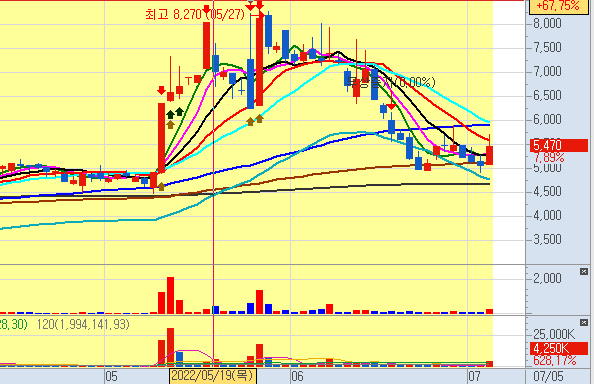Close the volume panel using its X icon
594x384 pixels.
tap(584, 272)
